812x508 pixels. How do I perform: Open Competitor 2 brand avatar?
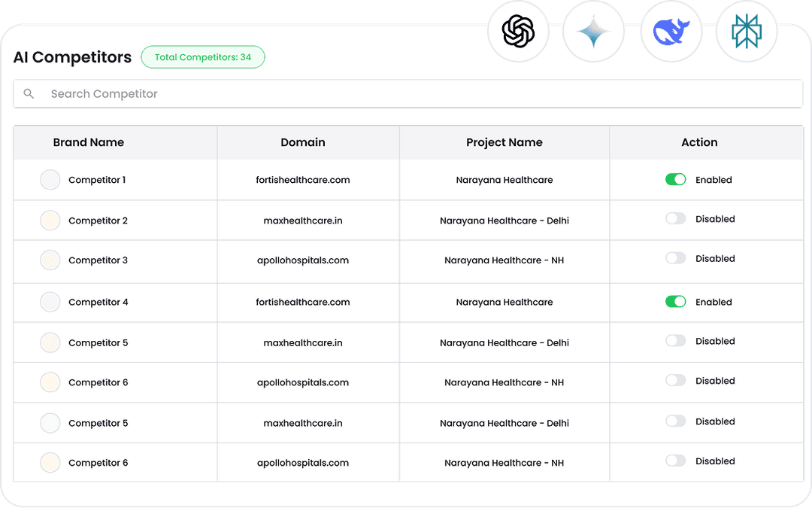click(x=50, y=220)
